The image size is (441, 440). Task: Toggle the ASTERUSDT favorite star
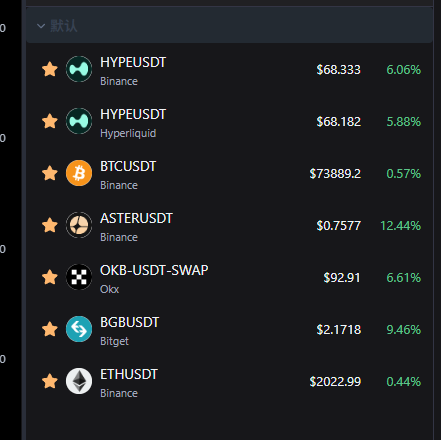tap(50, 225)
